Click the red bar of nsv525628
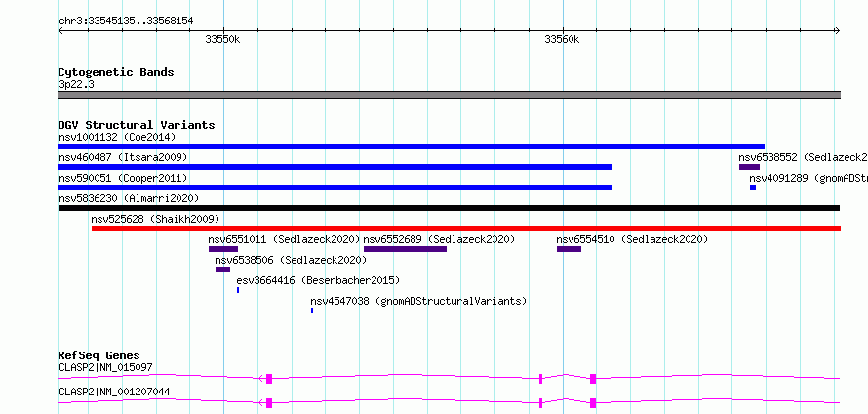The height and width of the screenshot is (414, 868). pos(466,228)
